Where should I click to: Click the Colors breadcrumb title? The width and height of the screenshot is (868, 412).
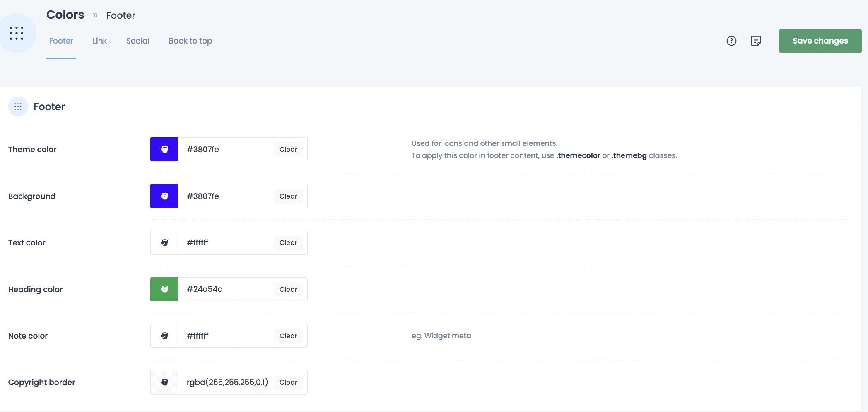(65, 15)
